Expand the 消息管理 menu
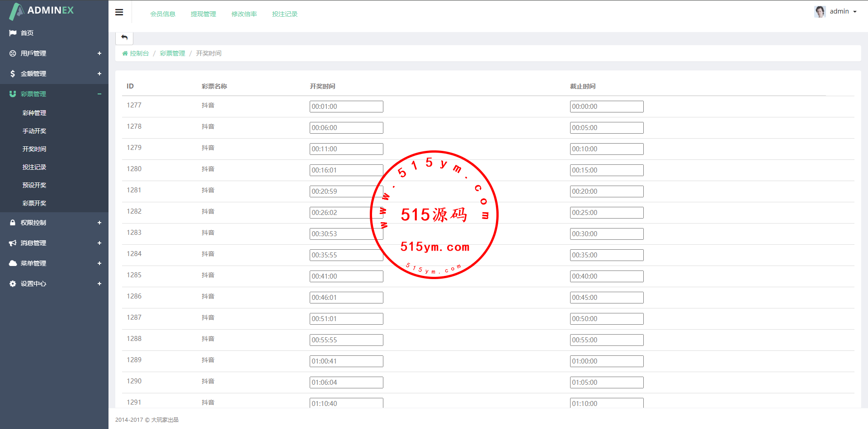 (99, 243)
